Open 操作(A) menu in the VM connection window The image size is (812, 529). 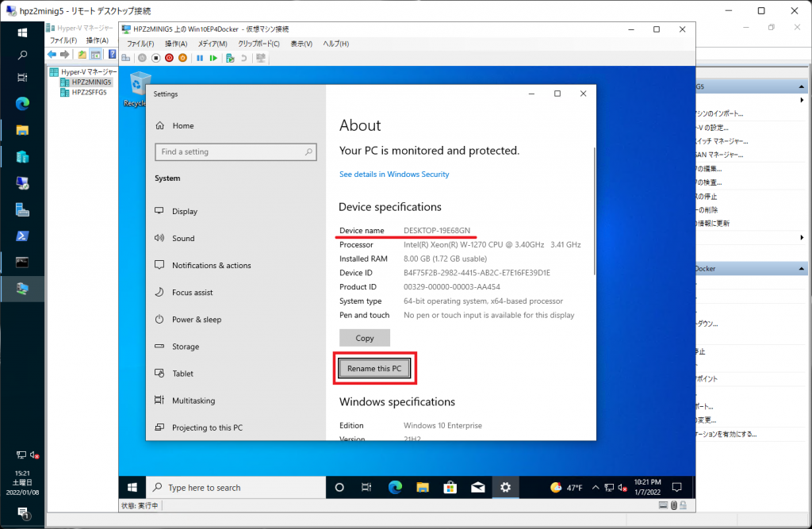point(176,44)
